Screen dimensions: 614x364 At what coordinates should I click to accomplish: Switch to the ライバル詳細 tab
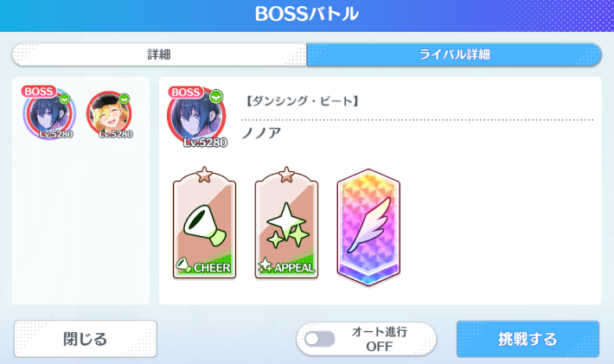454,54
